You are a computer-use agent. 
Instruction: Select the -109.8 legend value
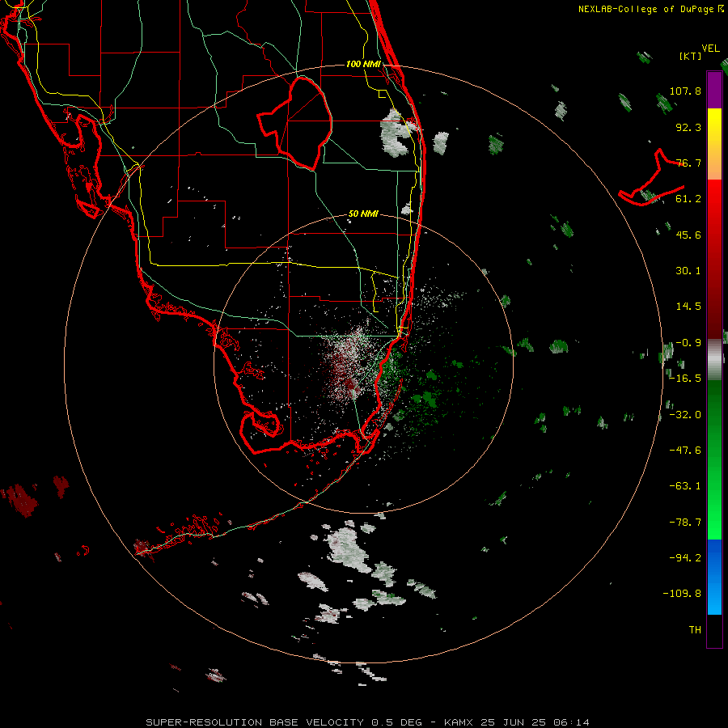(x=682, y=594)
